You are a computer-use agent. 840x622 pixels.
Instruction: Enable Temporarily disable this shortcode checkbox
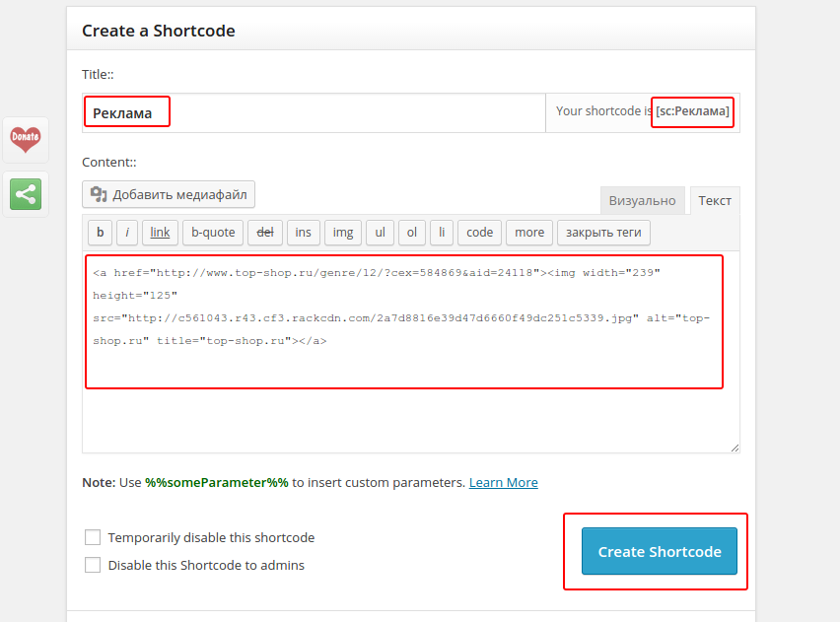(x=93, y=537)
